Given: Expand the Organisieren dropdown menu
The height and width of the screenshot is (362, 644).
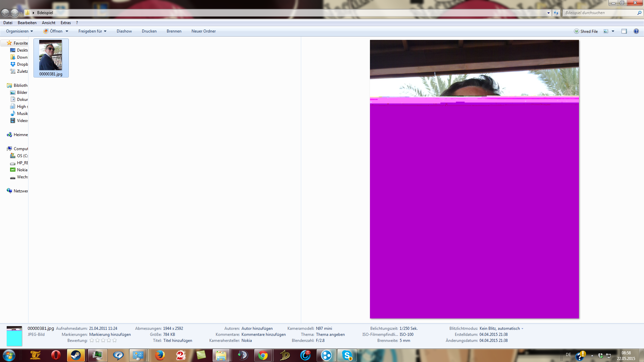Looking at the screenshot, I should [x=19, y=31].
